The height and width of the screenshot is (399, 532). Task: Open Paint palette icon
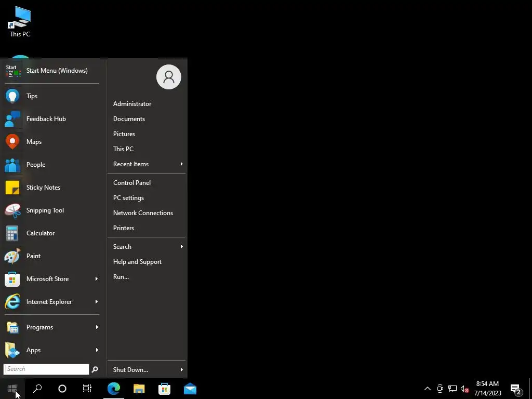[12, 256]
